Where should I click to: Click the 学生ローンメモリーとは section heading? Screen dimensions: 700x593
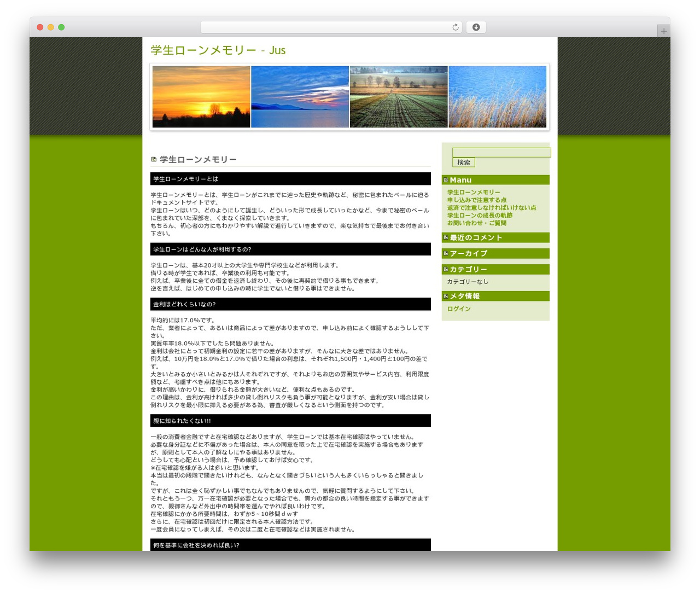pos(290,179)
